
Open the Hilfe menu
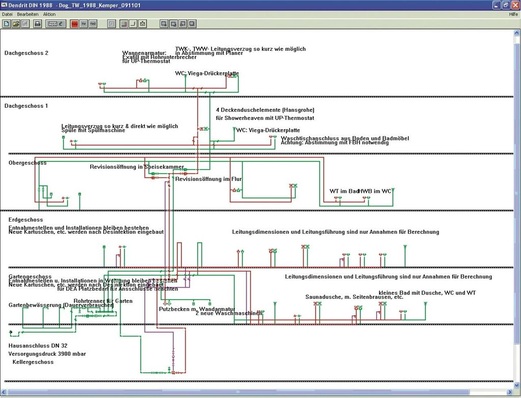pos(513,14)
